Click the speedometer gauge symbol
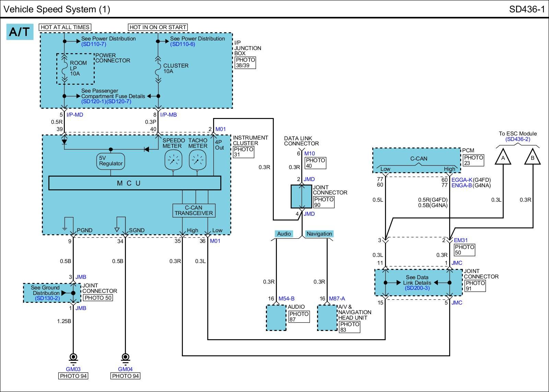This screenshot has width=549, height=392. point(173,161)
